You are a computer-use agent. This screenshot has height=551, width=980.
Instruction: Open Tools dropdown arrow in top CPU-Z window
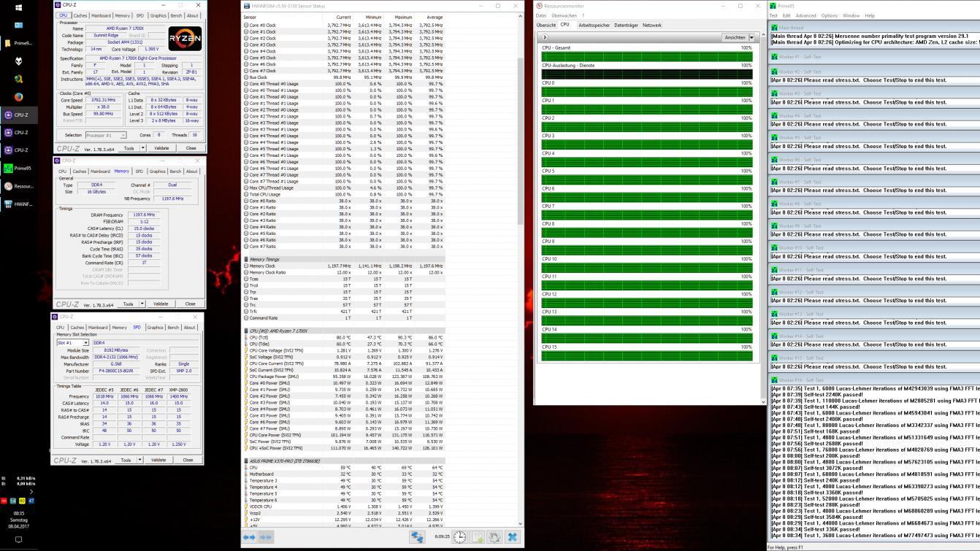click(x=142, y=148)
